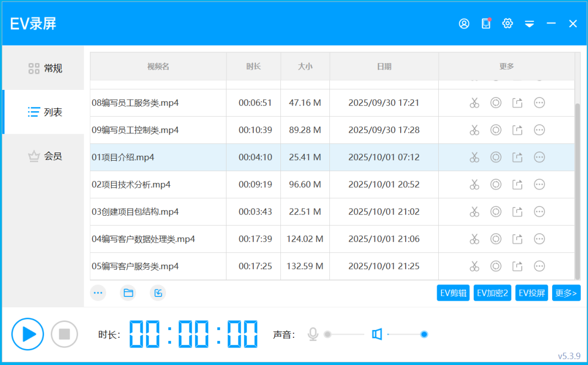Click the share icon for 05编写客户服务类.mp4
This screenshot has width=588, height=365.
tap(517, 266)
